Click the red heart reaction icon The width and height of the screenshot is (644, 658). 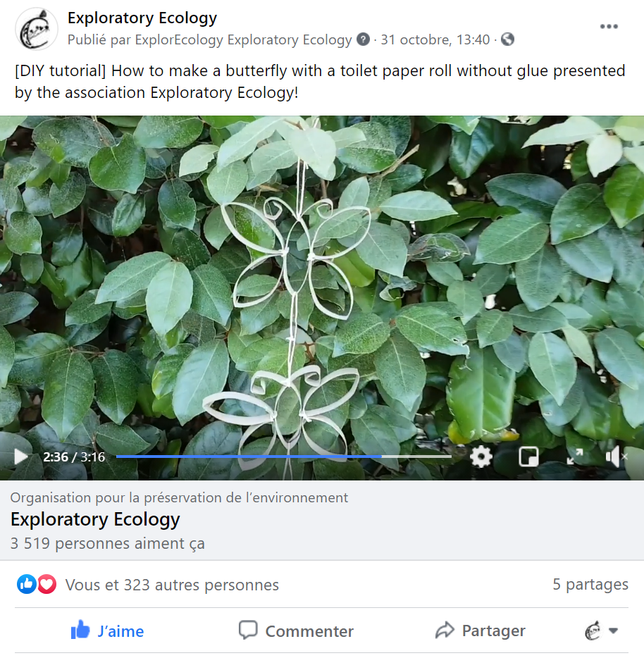pos(47,584)
